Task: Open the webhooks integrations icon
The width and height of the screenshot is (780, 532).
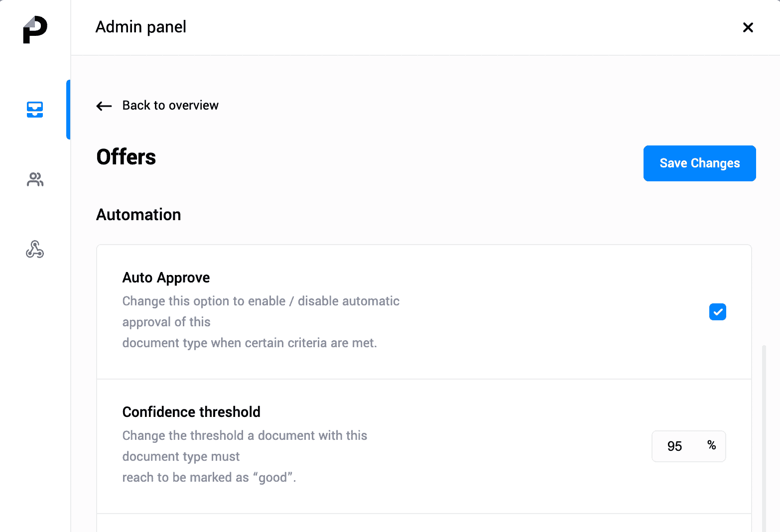Action: pos(35,249)
